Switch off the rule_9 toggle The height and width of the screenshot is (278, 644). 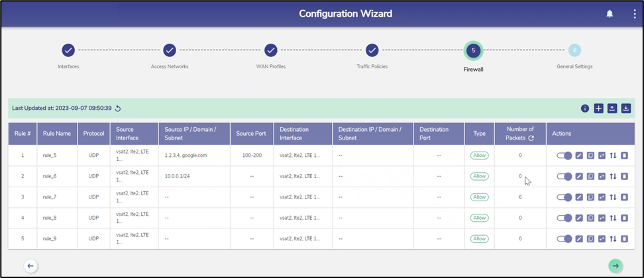point(564,239)
